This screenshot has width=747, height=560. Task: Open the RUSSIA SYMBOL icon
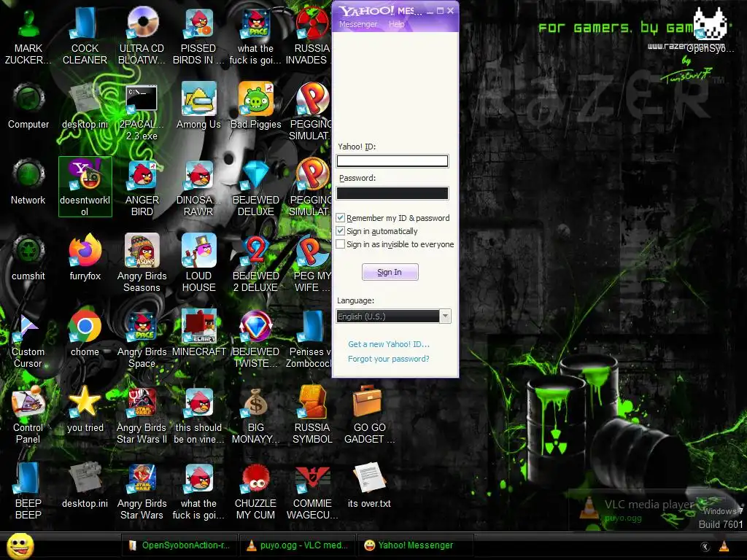tap(312, 402)
